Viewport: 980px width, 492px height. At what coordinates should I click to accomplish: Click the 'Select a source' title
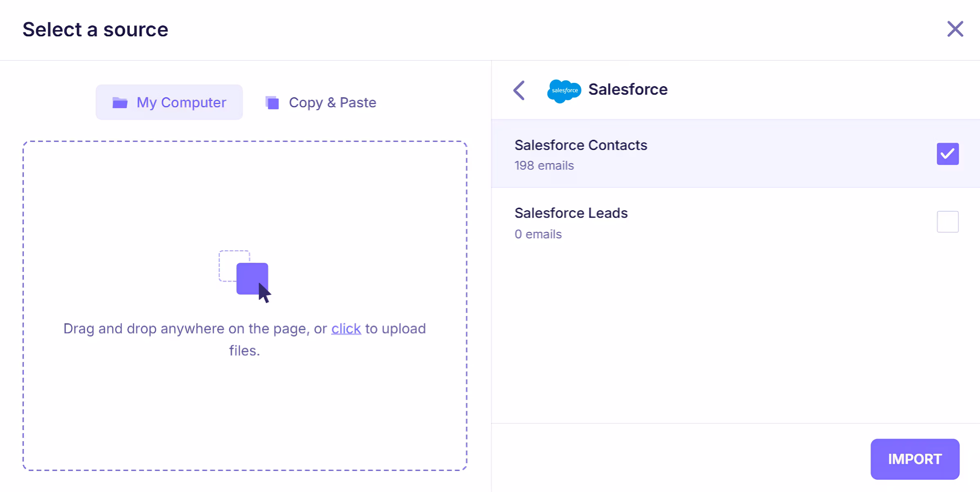click(x=95, y=30)
